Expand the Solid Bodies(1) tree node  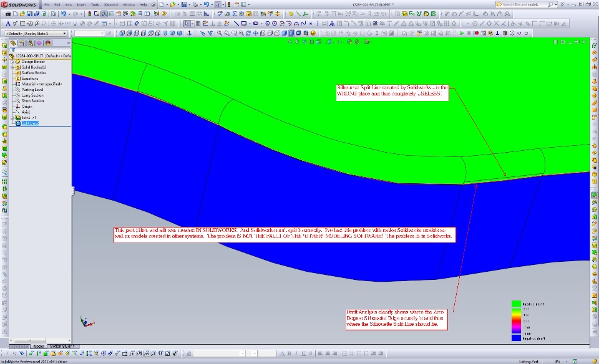coord(12,67)
